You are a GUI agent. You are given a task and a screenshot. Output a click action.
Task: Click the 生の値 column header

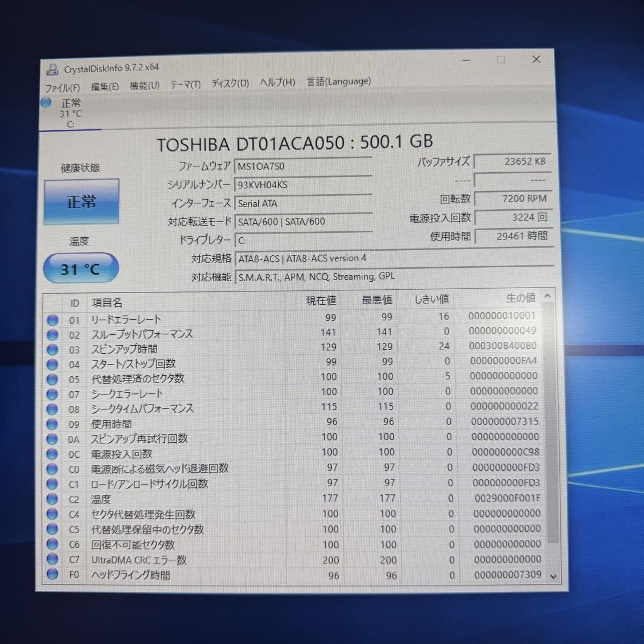521,298
